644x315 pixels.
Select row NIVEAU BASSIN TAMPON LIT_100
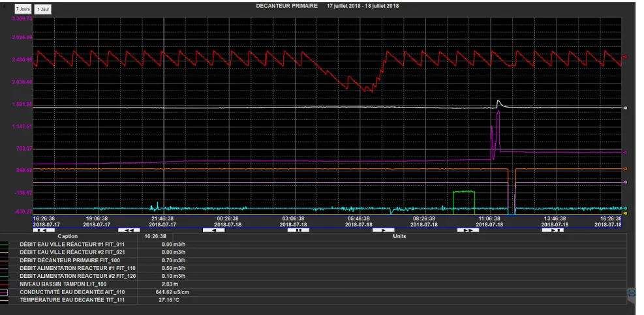[x=313, y=284]
